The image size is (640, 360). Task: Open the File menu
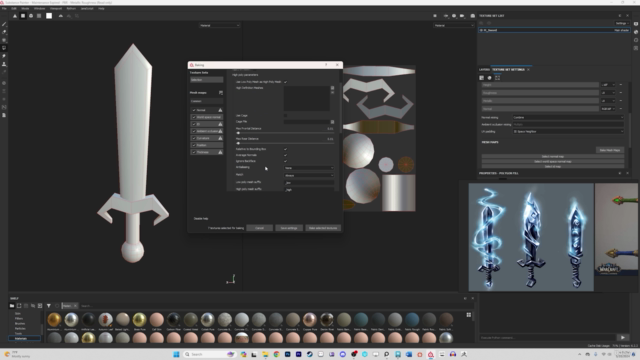[x=4, y=8]
